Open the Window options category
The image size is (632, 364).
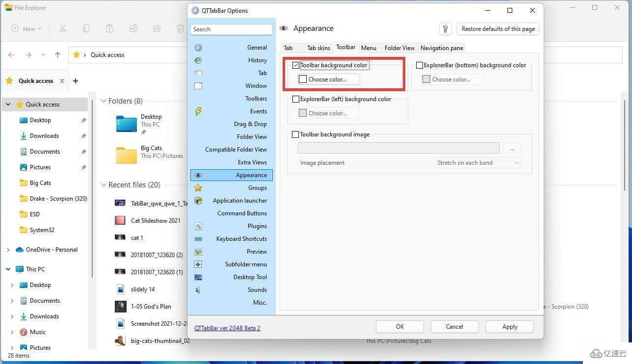tap(232, 86)
